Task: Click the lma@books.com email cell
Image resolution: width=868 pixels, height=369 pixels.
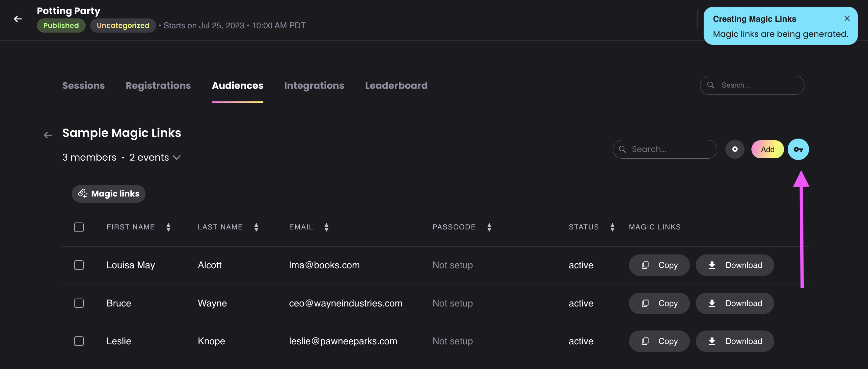Action: click(324, 265)
